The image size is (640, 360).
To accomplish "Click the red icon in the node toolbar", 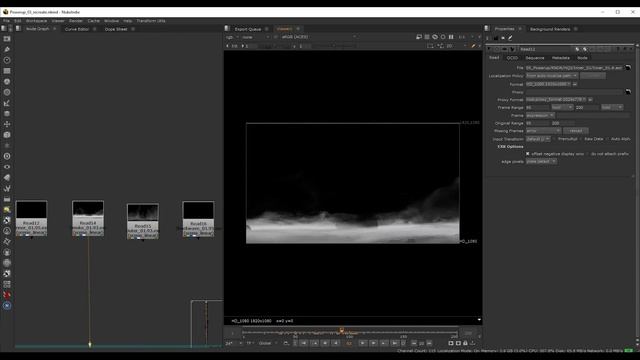I will tap(7, 295).
